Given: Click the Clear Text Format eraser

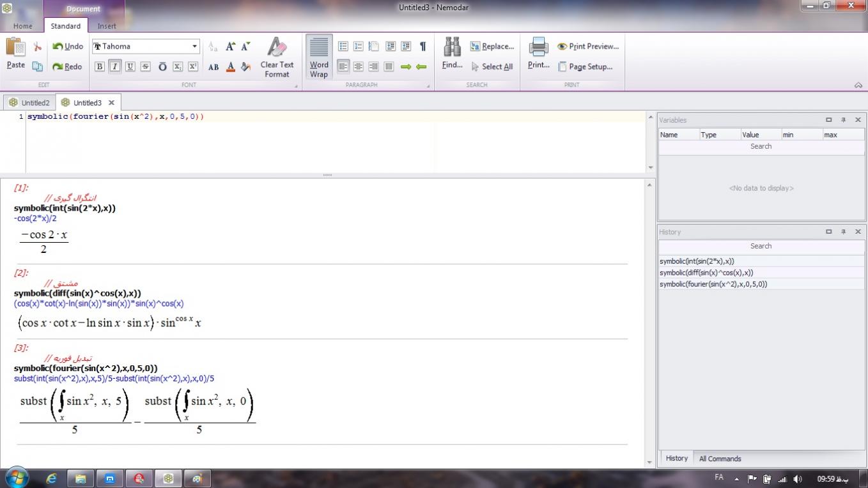Looking at the screenshot, I should coord(277,49).
